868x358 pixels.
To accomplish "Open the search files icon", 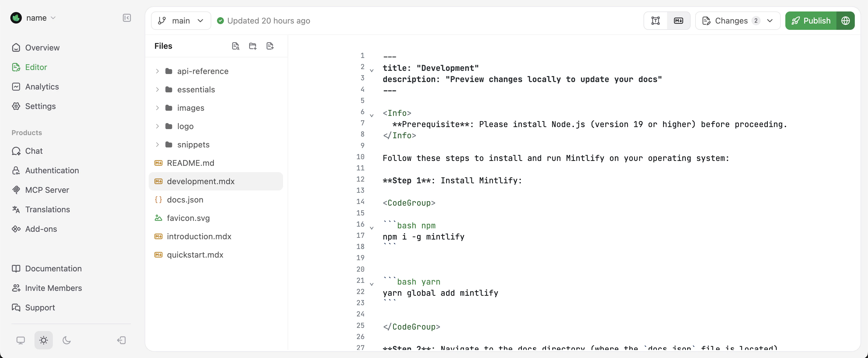I will (236, 46).
